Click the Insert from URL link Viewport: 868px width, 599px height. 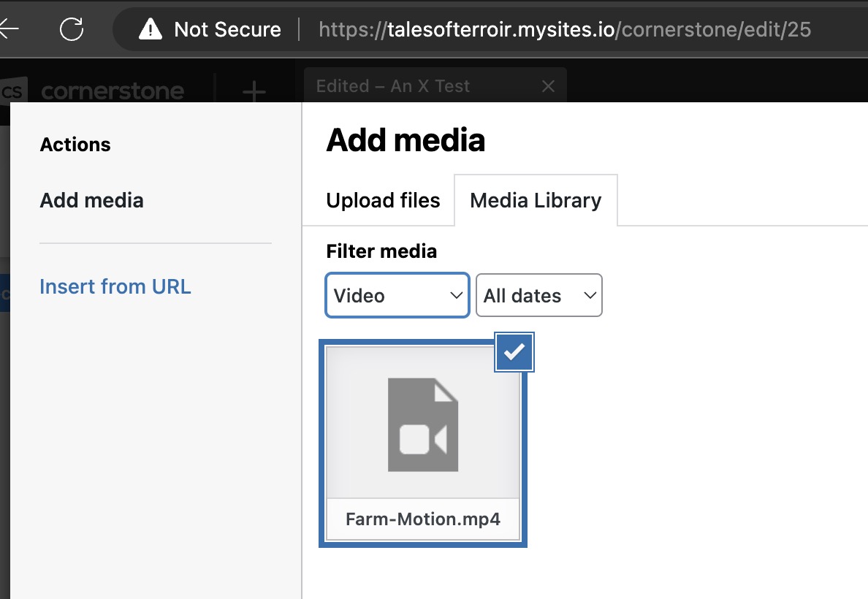(115, 286)
